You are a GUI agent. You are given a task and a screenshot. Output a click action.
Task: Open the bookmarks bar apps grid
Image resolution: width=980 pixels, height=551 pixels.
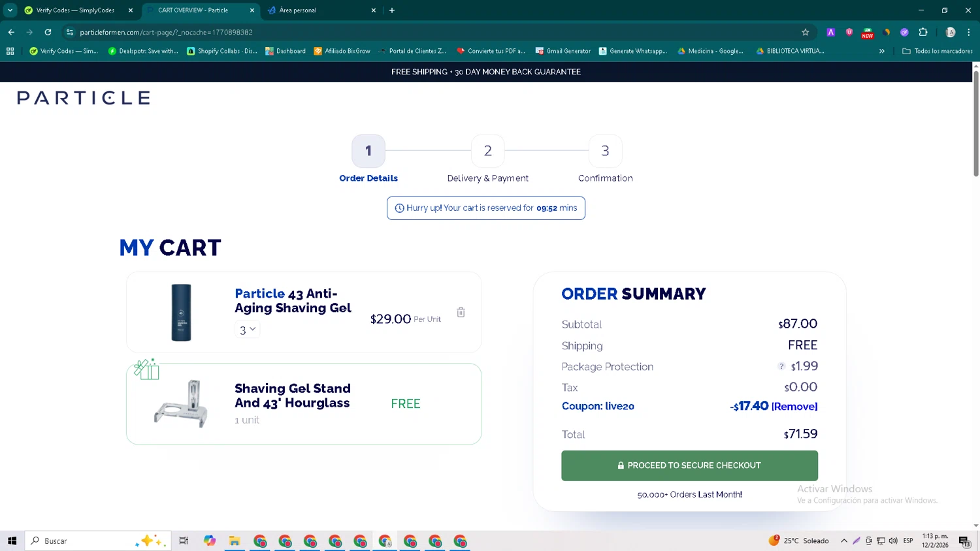tap(10, 51)
